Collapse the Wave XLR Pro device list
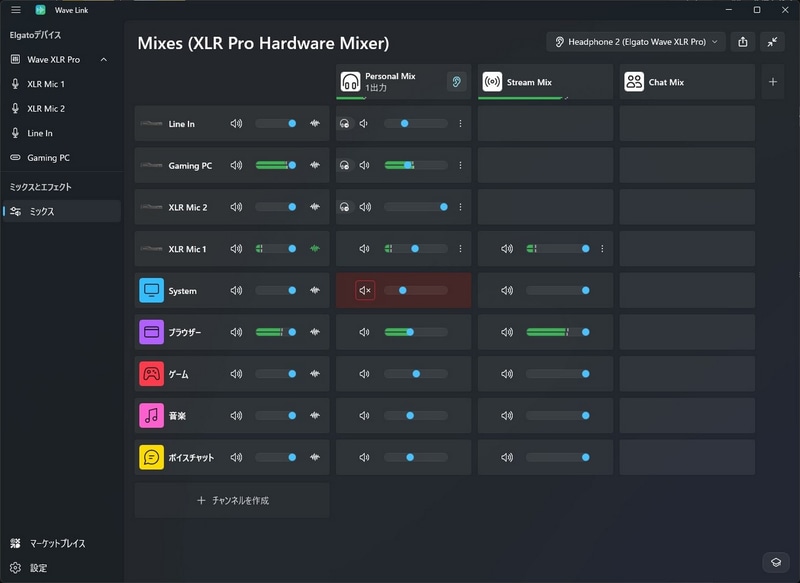The height and width of the screenshot is (583, 800). pyautogui.click(x=104, y=60)
